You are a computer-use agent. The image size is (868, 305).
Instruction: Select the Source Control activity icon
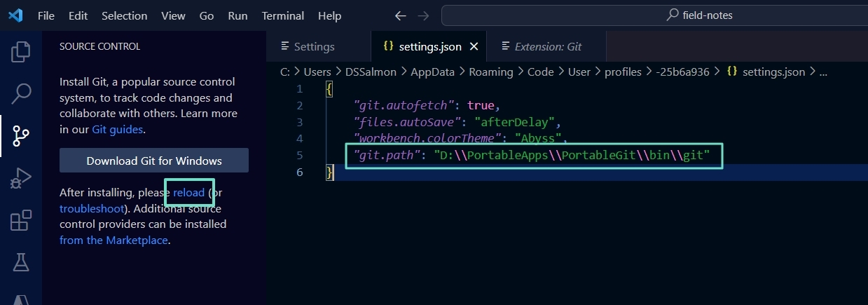click(x=21, y=136)
